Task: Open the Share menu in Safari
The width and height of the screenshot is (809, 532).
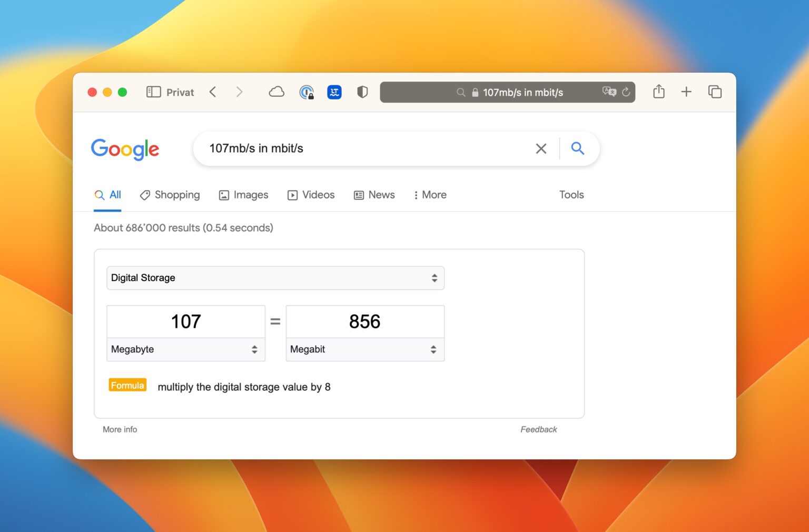Action: [658, 92]
